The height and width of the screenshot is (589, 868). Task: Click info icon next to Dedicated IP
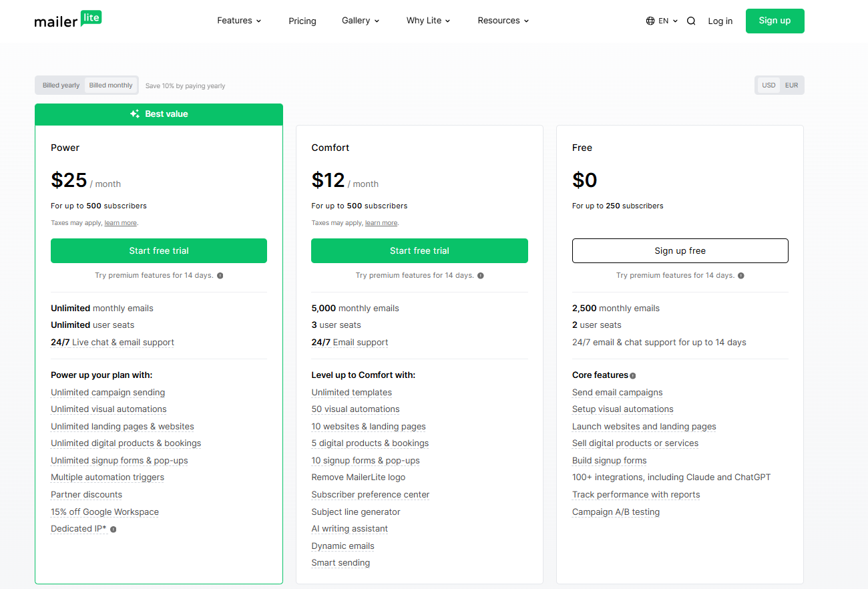114,529
